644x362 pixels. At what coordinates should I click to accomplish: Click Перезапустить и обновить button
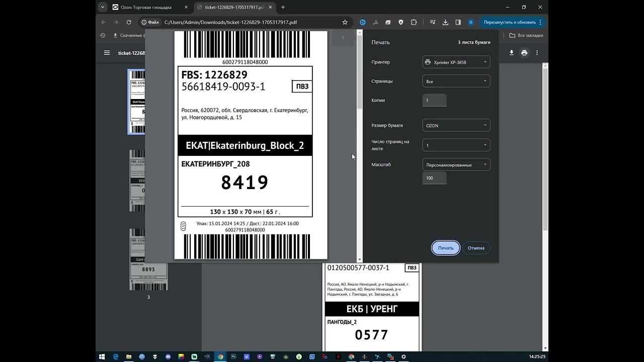[x=513, y=22]
